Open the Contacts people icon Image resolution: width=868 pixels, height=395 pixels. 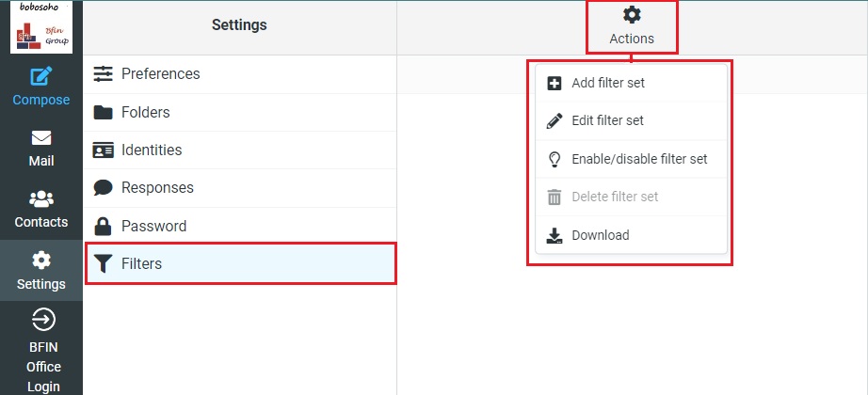tap(41, 199)
